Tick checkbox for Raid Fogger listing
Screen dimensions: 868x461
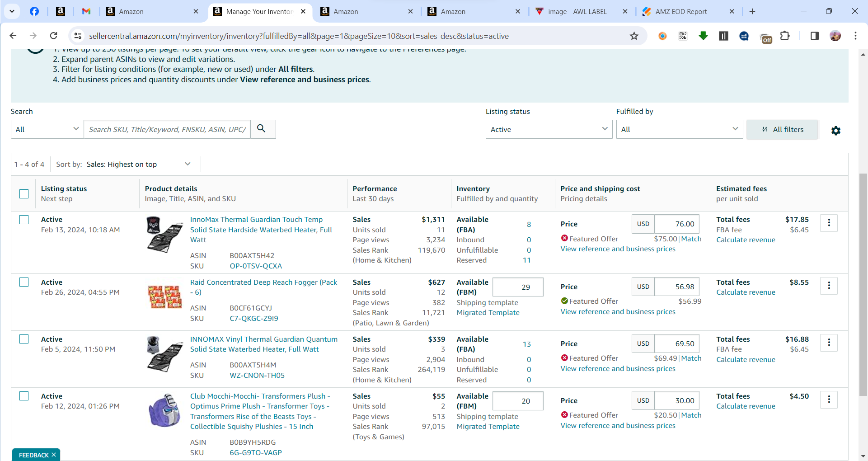pyautogui.click(x=24, y=282)
